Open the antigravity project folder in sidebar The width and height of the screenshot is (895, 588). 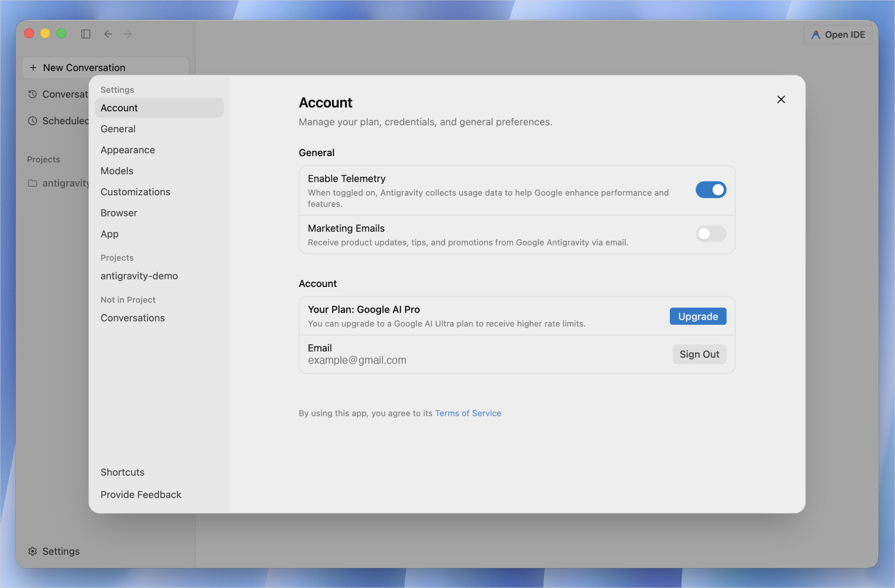pyautogui.click(x=58, y=183)
